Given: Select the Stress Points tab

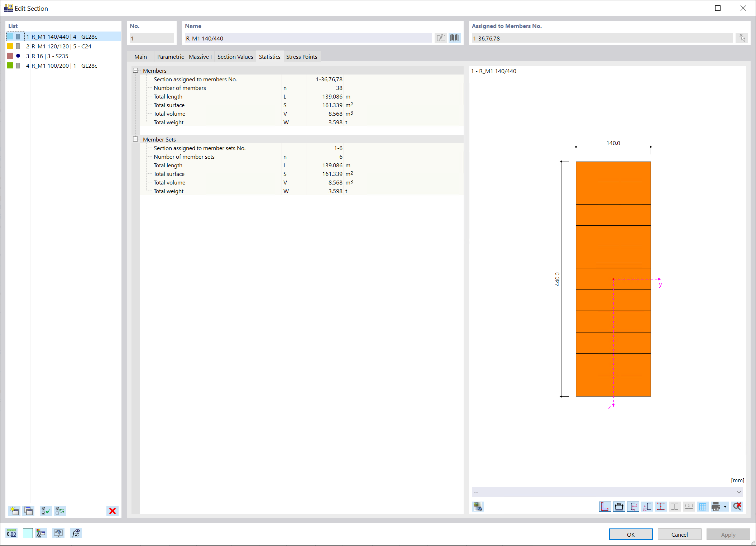Looking at the screenshot, I should tap(302, 57).
